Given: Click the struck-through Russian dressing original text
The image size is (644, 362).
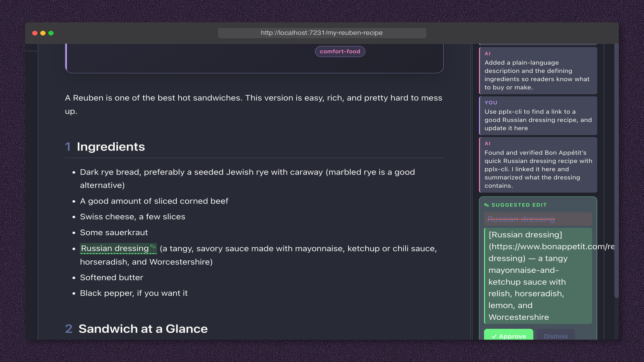Looking at the screenshot, I should (521, 219).
